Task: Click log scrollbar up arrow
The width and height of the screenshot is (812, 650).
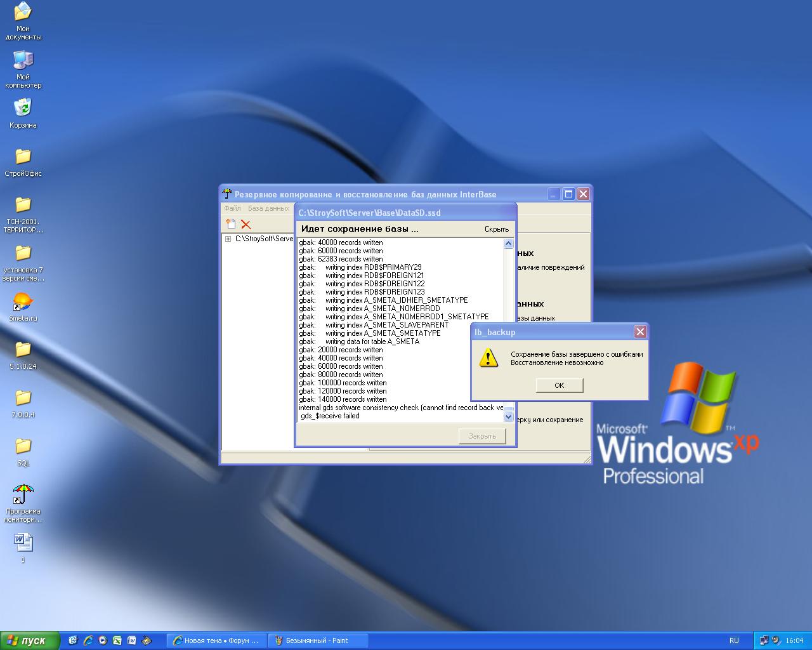Action: point(508,243)
